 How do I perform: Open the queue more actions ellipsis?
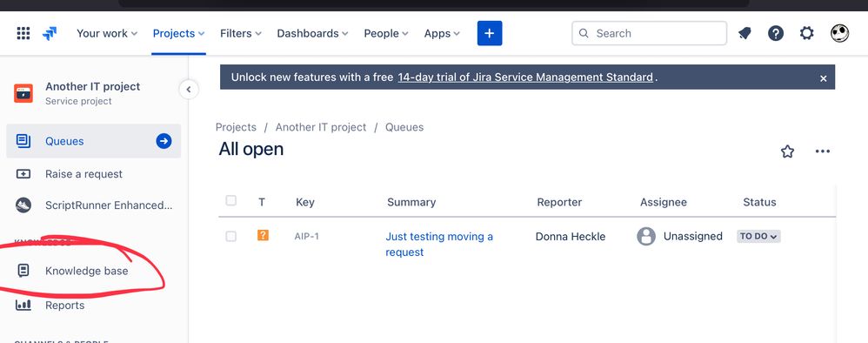pos(823,151)
